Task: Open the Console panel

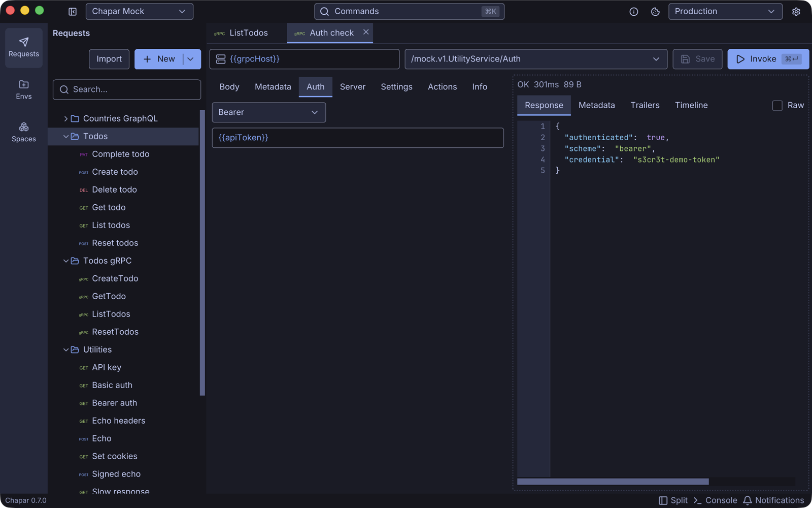Action: click(715, 500)
